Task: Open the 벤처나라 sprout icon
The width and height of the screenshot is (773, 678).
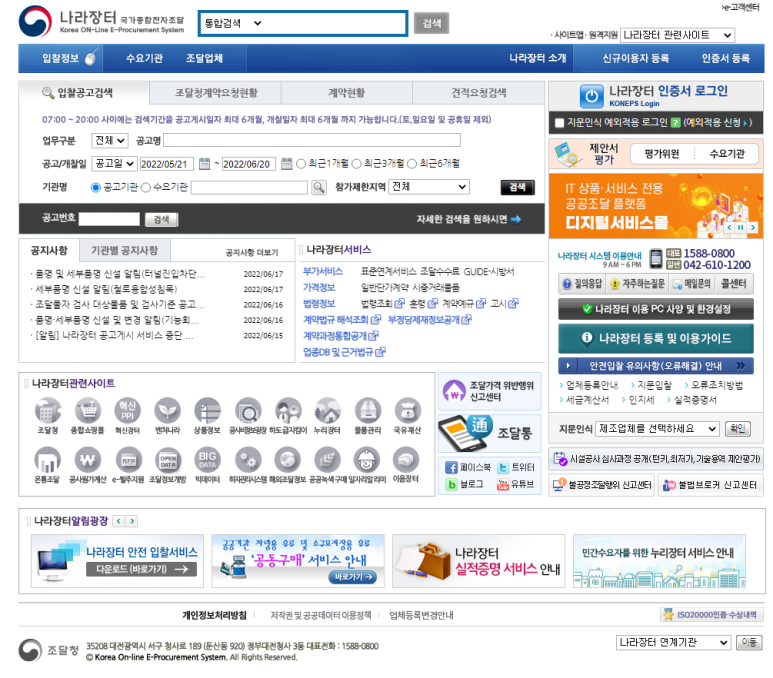Action: (x=168, y=411)
